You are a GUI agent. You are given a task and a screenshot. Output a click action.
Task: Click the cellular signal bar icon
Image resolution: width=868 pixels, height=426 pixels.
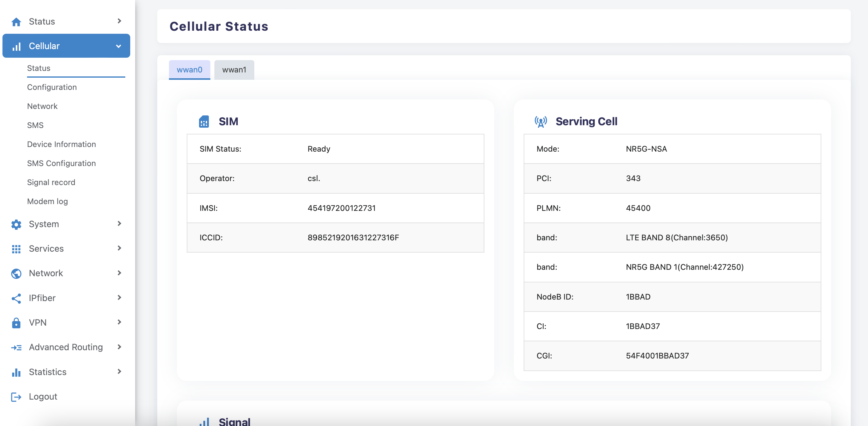point(16,46)
